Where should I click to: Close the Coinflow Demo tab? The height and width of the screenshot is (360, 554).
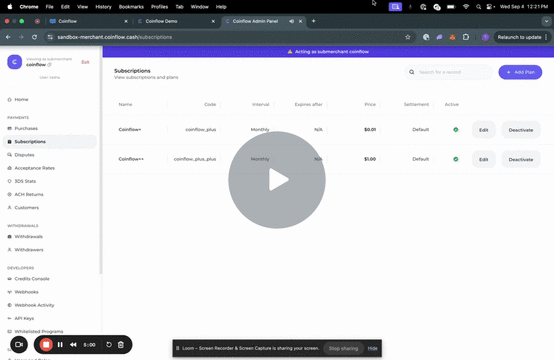pyautogui.click(x=213, y=21)
